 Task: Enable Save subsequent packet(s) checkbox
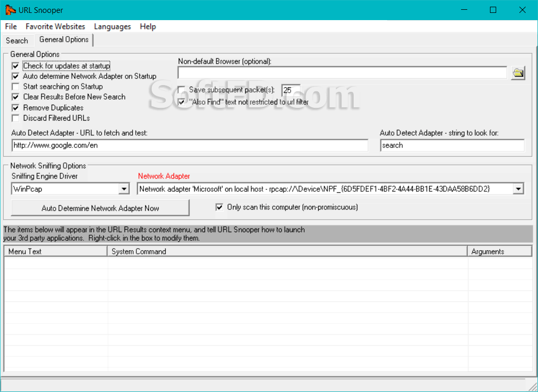[182, 90]
